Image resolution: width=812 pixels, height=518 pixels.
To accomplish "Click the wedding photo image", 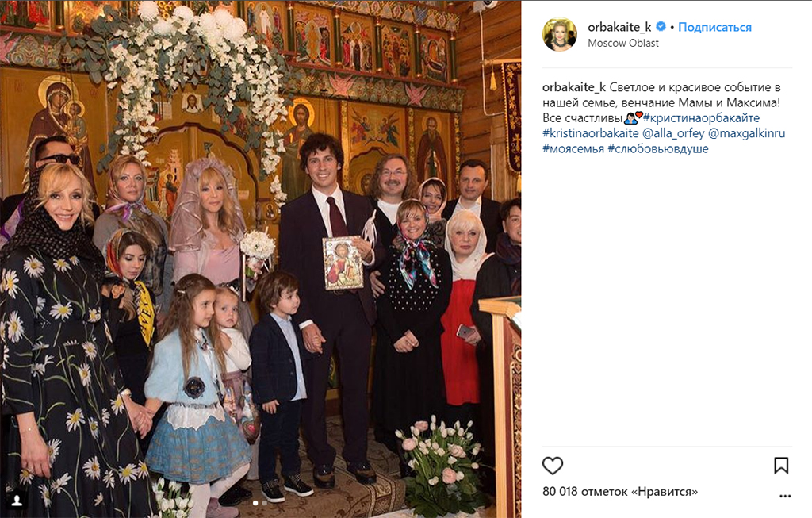I will point(260,259).
